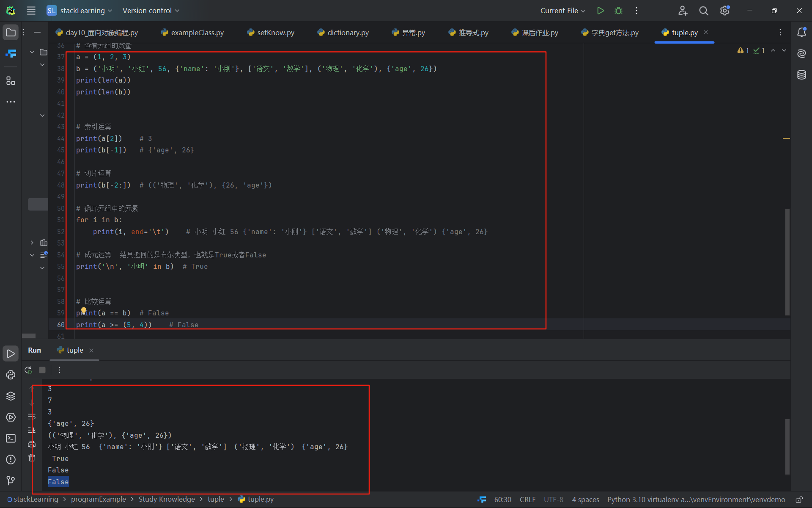Click the Python 3.10 interpreter status widget
Viewport: 812px width, 508px height.
pos(696,500)
